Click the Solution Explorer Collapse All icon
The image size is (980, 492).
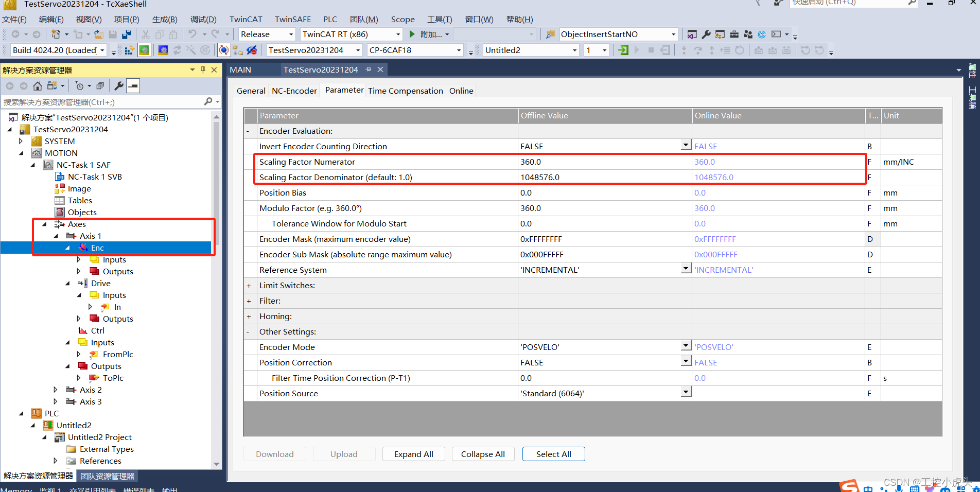click(x=100, y=86)
